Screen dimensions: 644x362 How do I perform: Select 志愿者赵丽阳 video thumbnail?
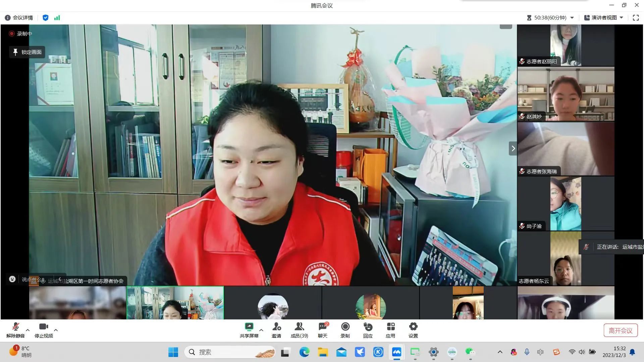566,45
